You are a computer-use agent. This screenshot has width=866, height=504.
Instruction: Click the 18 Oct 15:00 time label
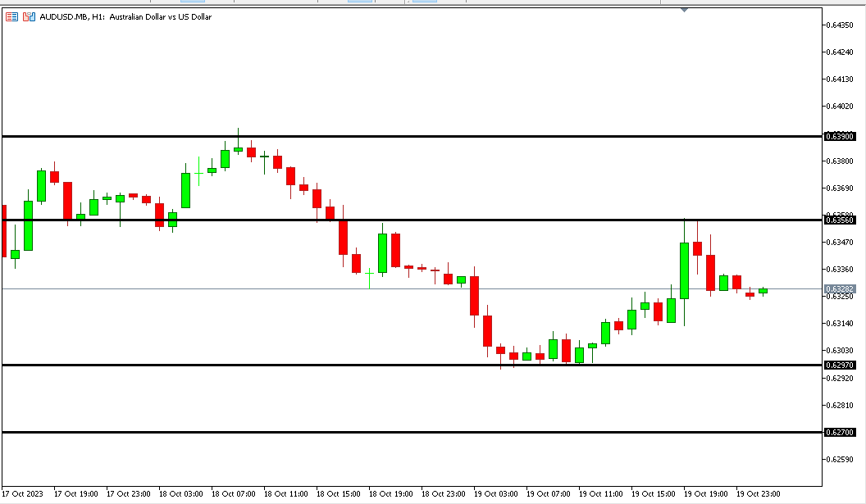point(338,493)
